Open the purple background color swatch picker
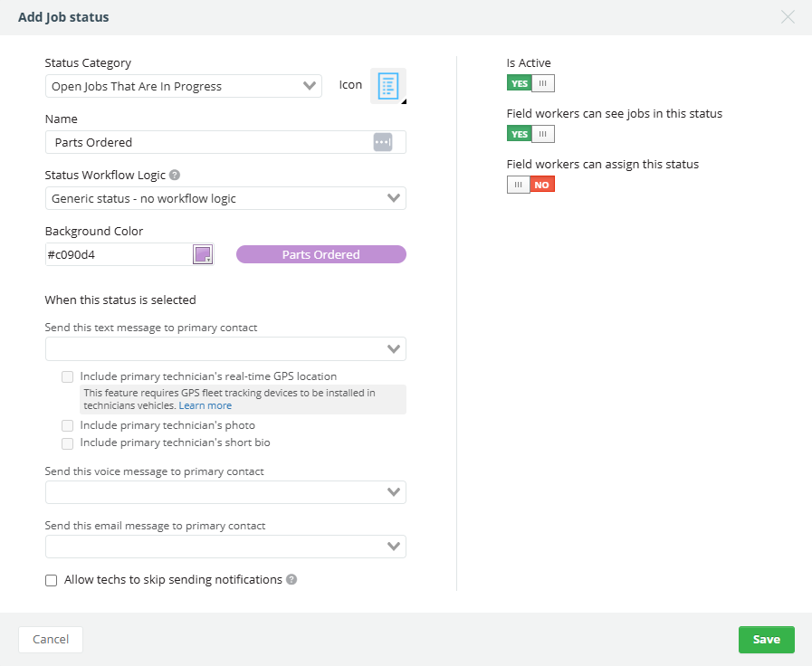Image resolution: width=812 pixels, height=666 pixels. (x=203, y=254)
